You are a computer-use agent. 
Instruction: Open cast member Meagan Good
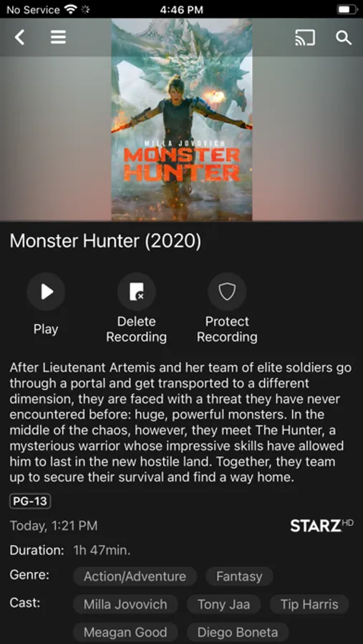[125, 632]
